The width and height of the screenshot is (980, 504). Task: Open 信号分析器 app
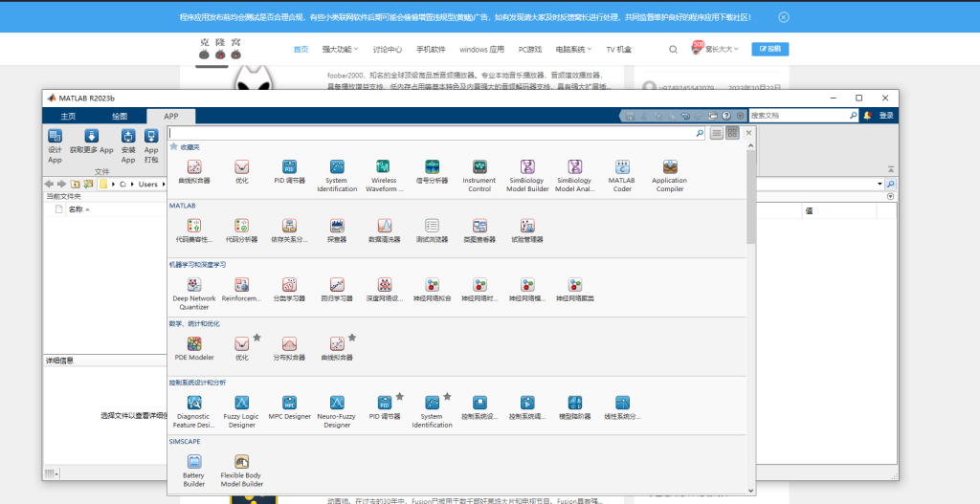click(x=432, y=172)
